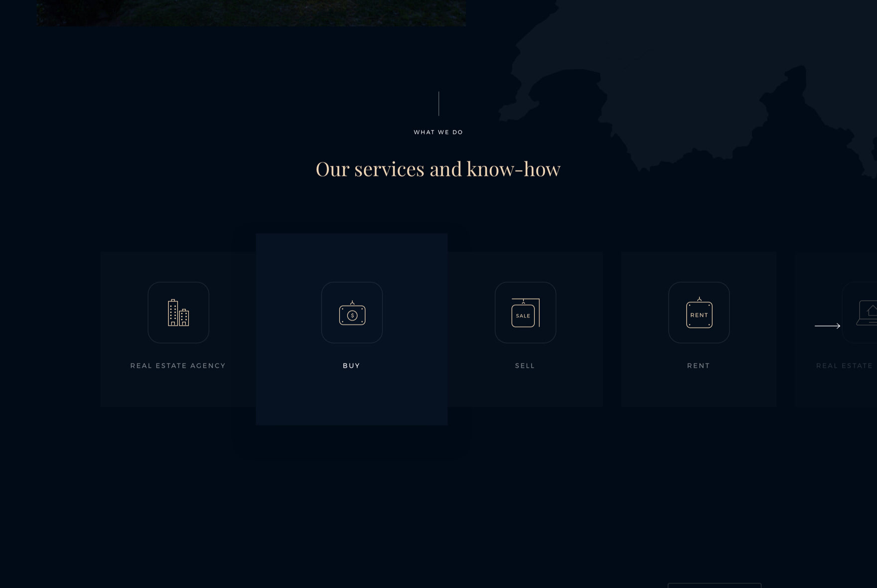877x588 pixels.
Task: Open the SELL service label
Action: 525,366
